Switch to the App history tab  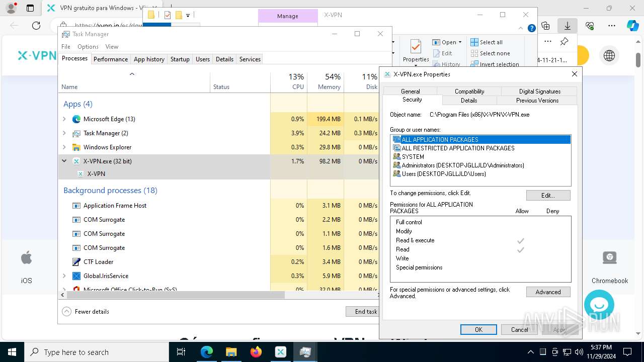click(149, 59)
